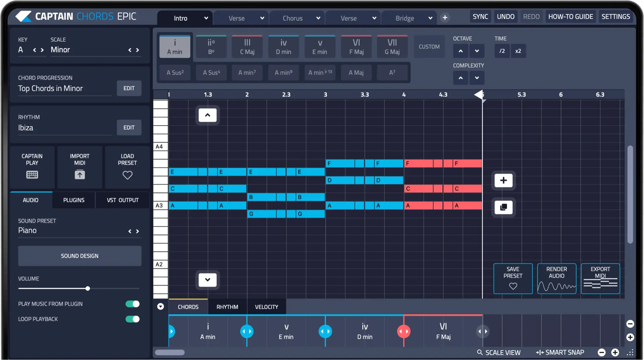Select next key with right arrow
The height and width of the screenshot is (360, 644).
(42, 50)
